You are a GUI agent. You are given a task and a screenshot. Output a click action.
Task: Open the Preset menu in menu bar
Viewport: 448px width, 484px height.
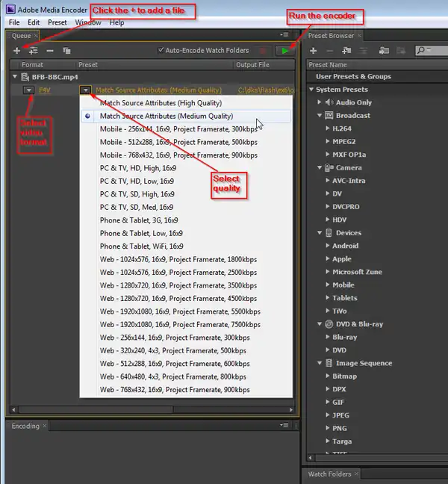[57, 22]
